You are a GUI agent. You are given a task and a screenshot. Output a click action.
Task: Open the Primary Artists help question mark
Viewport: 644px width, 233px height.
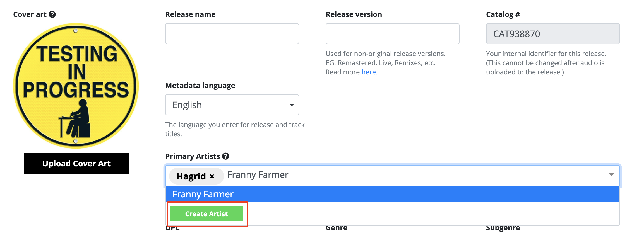coord(226,156)
